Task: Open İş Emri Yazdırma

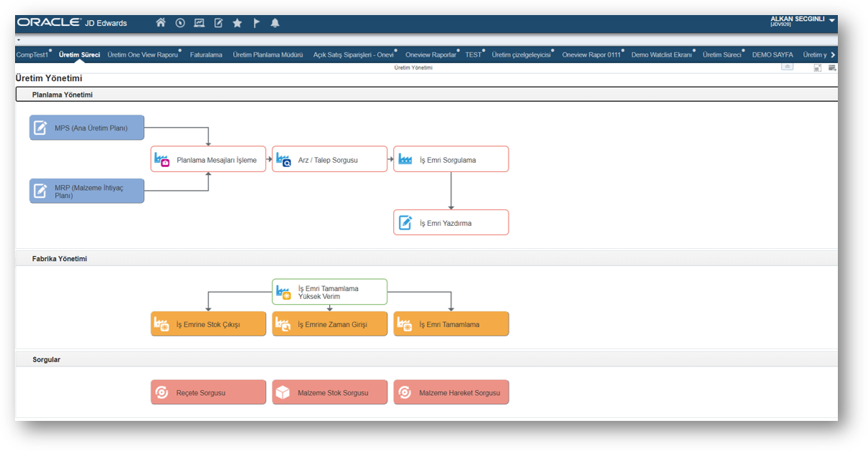Action: [451, 222]
